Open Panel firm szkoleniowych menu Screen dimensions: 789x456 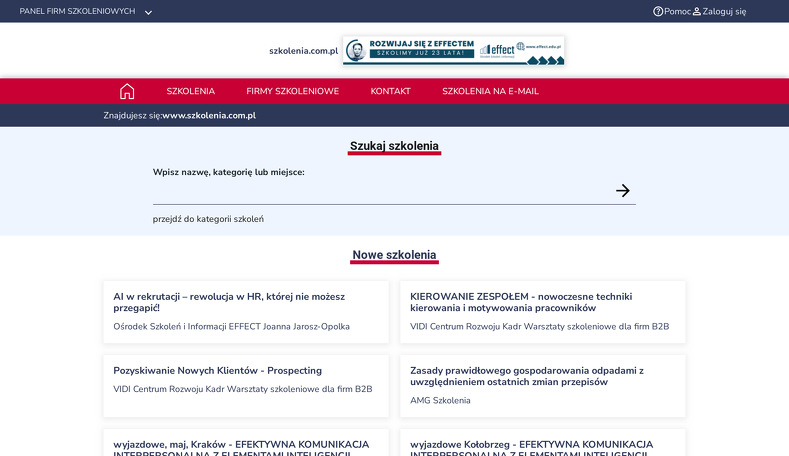77,11
